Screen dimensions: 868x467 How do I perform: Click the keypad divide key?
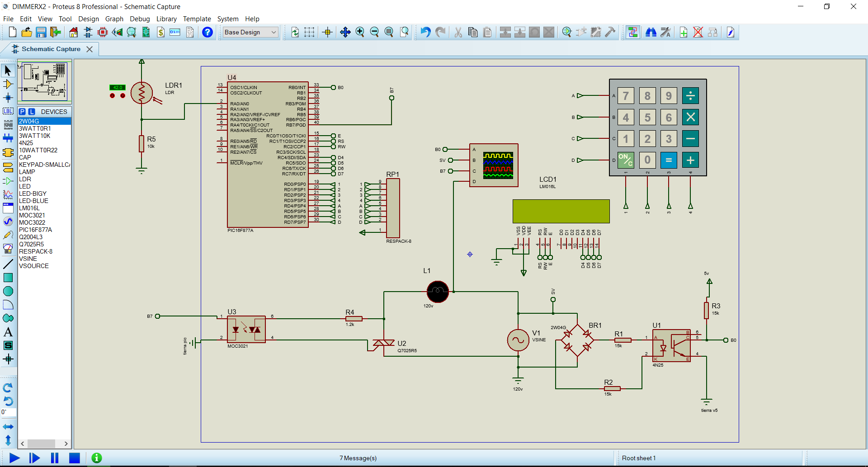pos(690,96)
